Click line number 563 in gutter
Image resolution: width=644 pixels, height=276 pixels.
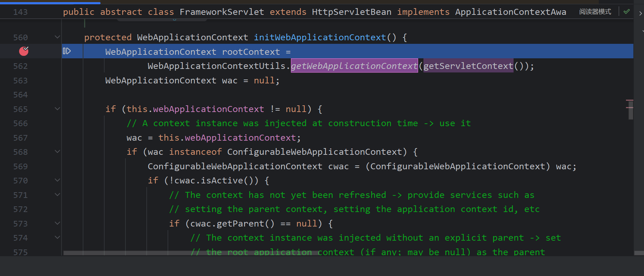(x=20, y=81)
